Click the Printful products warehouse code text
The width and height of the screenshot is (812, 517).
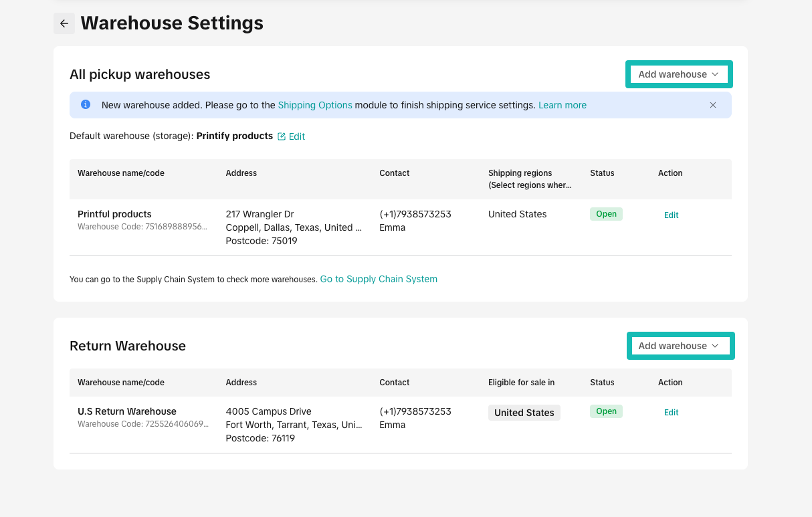[x=142, y=227]
